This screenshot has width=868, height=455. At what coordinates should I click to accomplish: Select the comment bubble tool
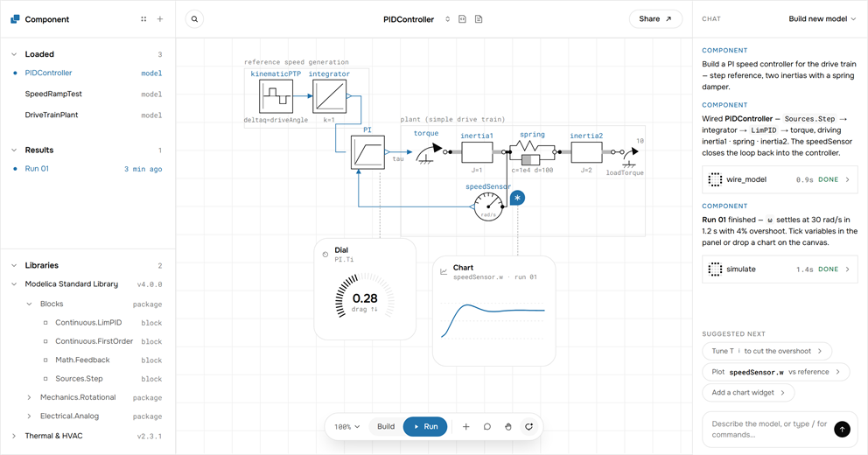coord(487,427)
